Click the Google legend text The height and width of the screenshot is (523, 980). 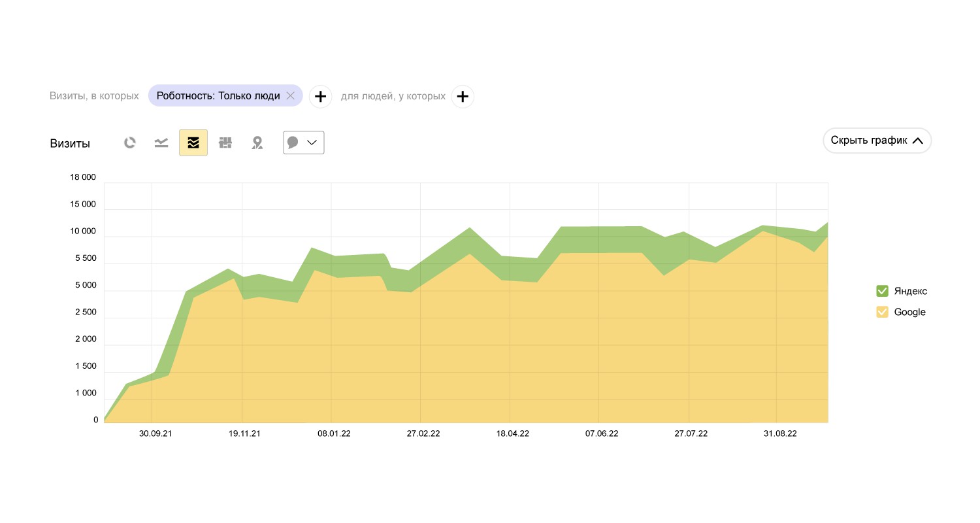click(909, 312)
